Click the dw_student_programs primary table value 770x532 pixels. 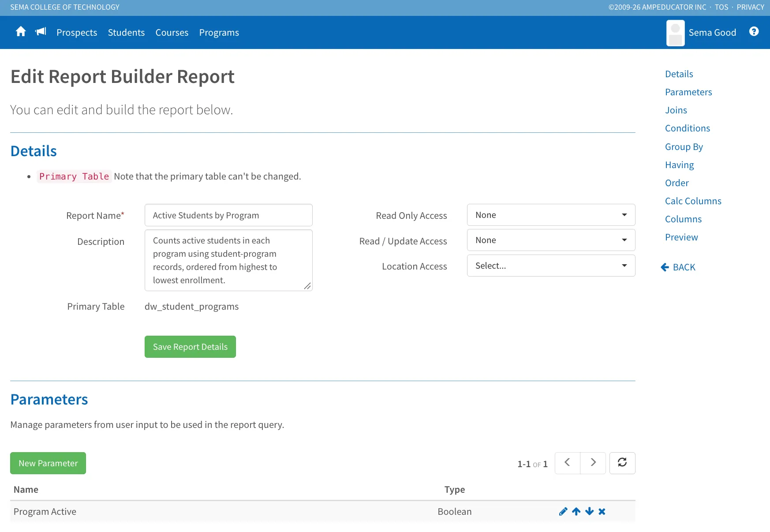click(x=191, y=307)
